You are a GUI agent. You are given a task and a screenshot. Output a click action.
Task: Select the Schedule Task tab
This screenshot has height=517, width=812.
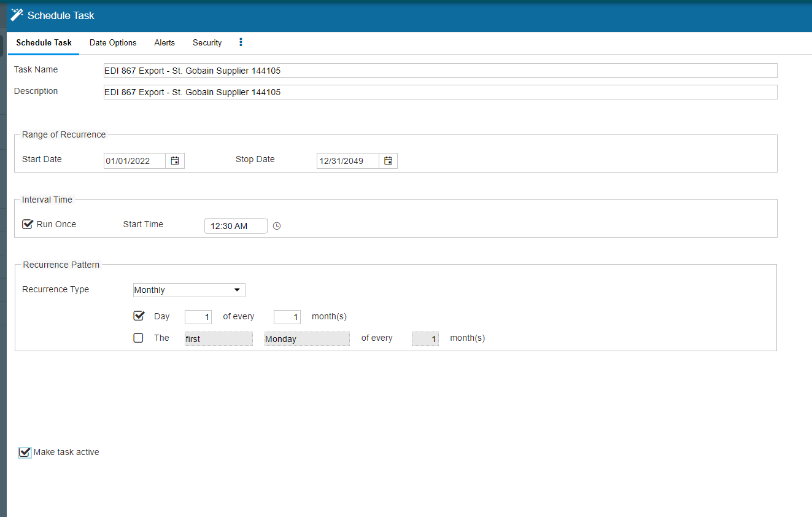tap(44, 43)
